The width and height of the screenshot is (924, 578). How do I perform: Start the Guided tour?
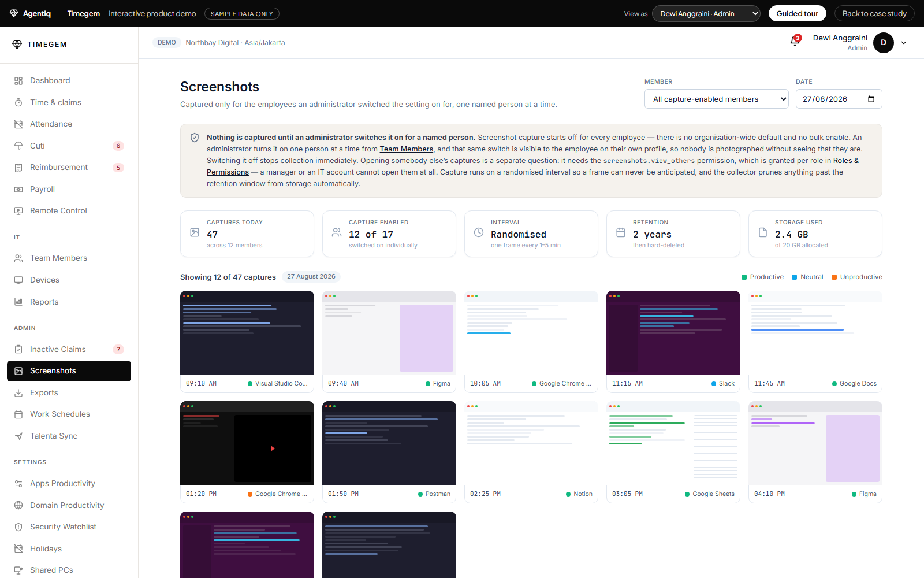(797, 13)
